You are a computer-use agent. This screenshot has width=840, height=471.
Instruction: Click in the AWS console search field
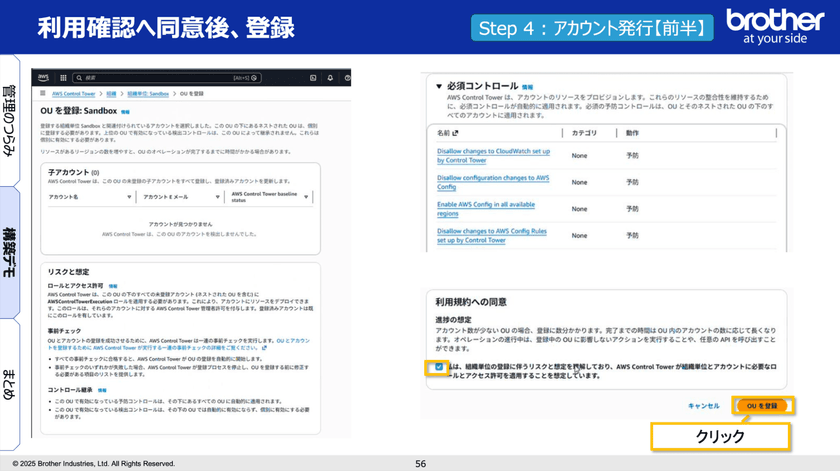tap(150, 77)
